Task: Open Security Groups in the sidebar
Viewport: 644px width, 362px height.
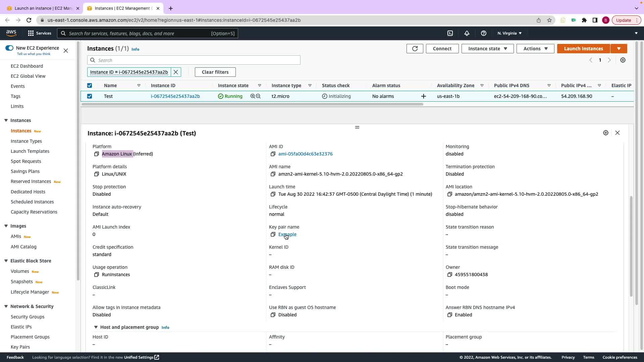Action: [28, 317]
